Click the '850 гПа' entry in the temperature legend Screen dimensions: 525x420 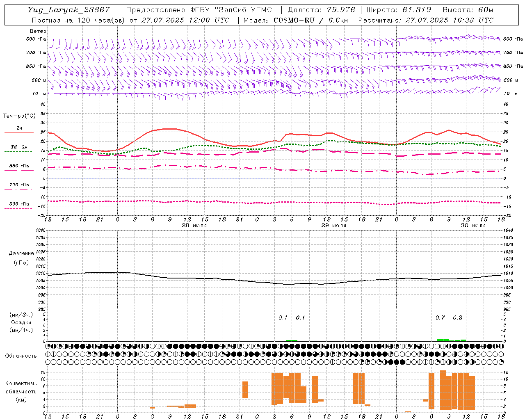tap(19, 166)
